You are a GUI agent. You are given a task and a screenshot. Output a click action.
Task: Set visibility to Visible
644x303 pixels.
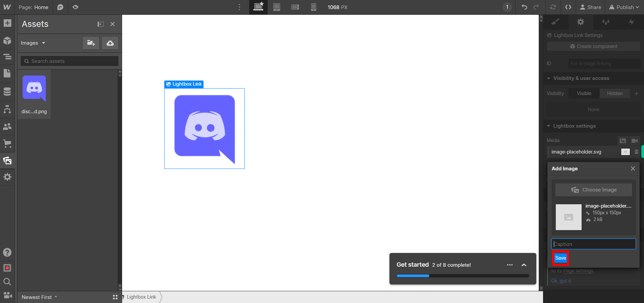pos(584,93)
